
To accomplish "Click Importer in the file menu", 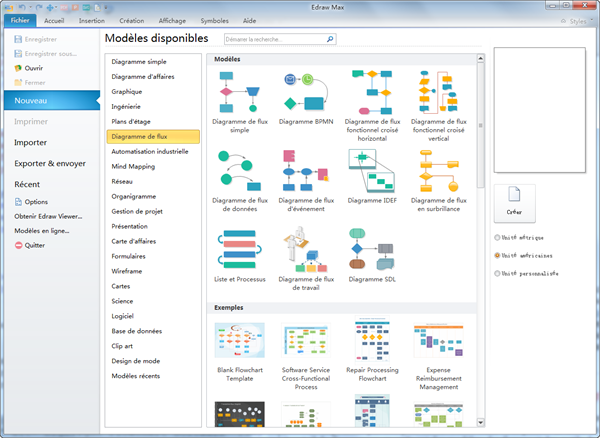I will [x=31, y=142].
